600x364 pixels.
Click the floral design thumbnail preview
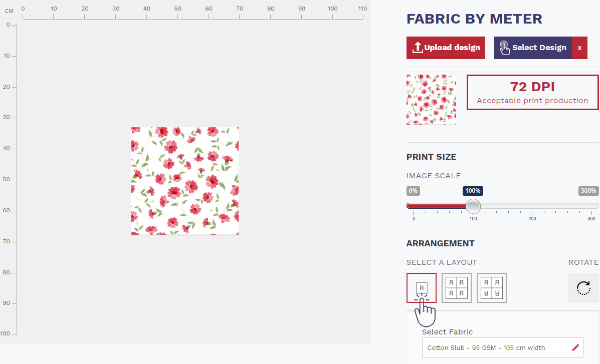(431, 100)
